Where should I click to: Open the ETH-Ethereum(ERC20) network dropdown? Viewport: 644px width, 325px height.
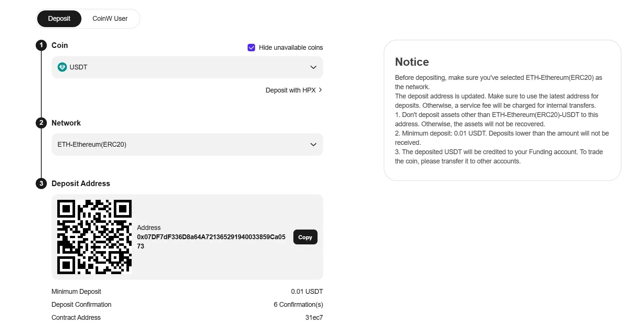187,144
